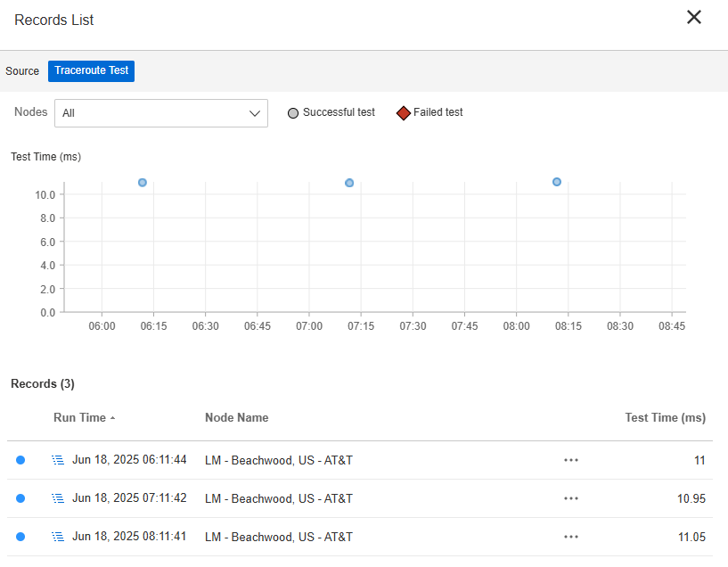Click blue status dot of 06:11:44 record
This screenshot has width=728, height=567.
click(x=20, y=460)
